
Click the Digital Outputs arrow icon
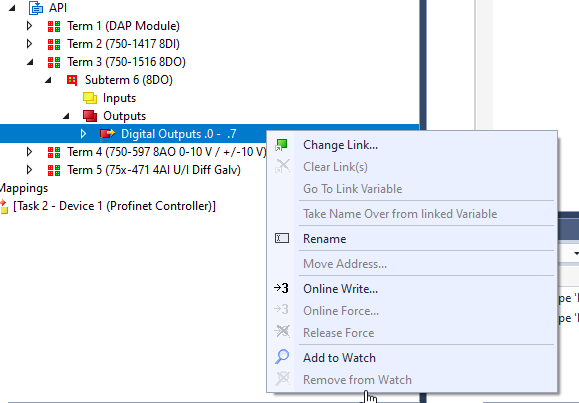tap(107, 134)
